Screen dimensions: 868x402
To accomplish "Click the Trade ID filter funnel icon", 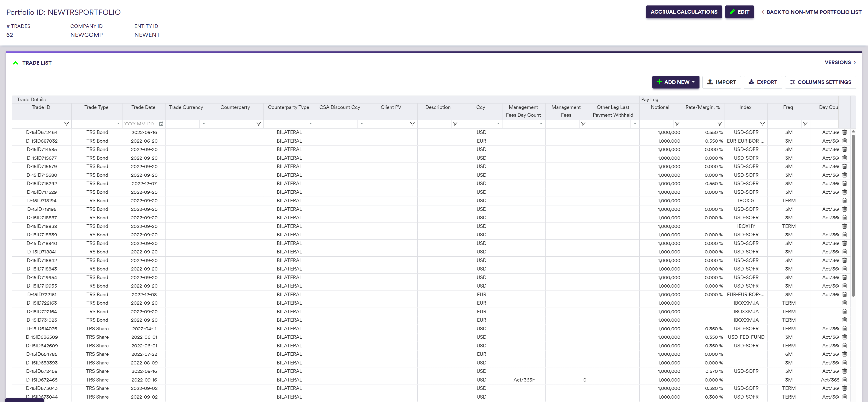I will pyautogui.click(x=66, y=124).
